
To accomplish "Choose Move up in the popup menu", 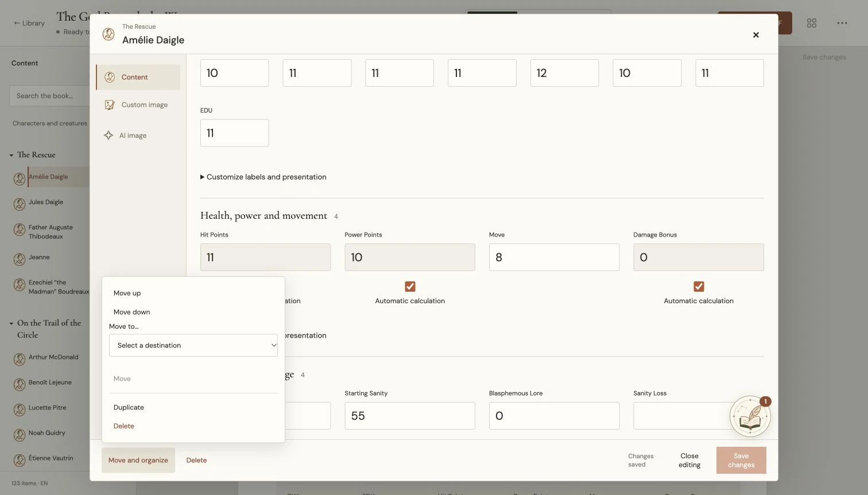I will (x=127, y=293).
